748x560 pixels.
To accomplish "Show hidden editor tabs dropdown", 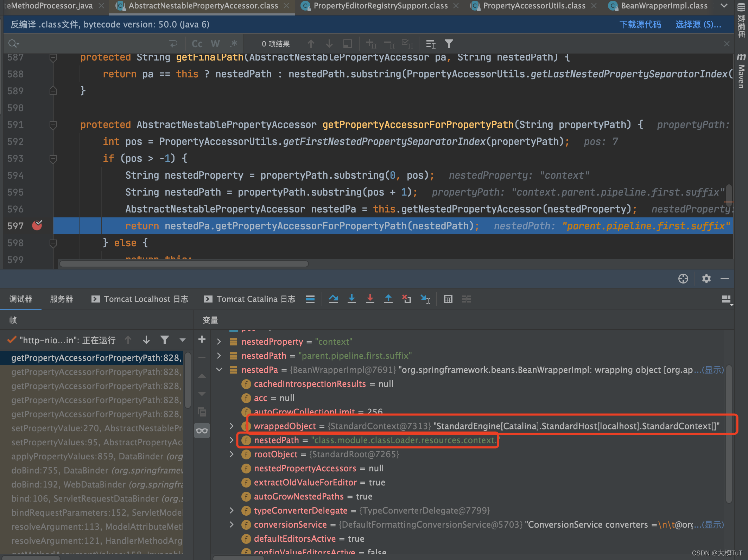I will click(x=724, y=6).
